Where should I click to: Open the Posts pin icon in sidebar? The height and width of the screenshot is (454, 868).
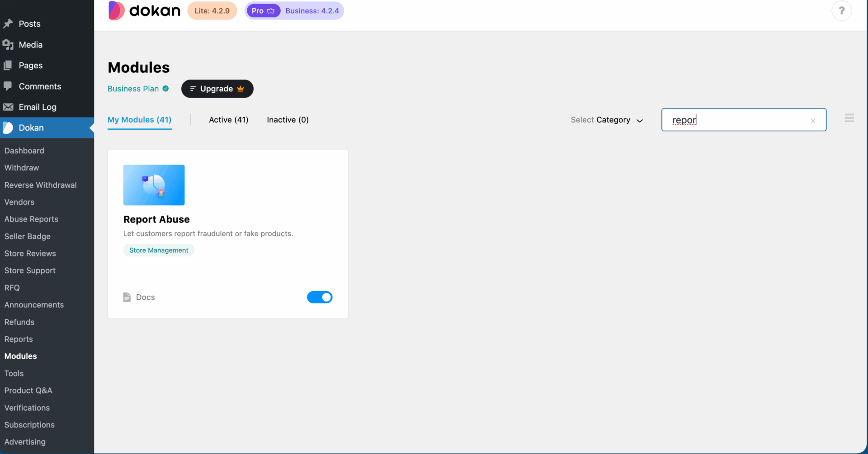click(x=9, y=24)
